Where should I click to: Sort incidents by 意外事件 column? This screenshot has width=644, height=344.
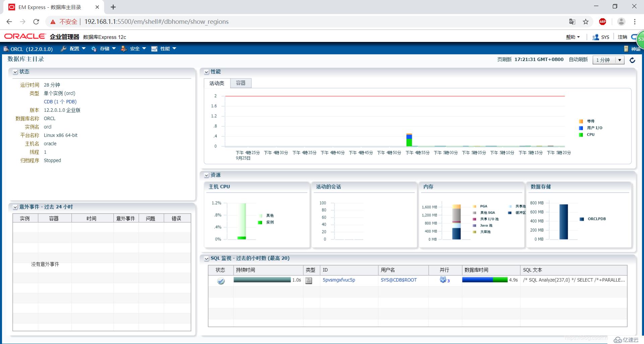[x=126, y=219]
